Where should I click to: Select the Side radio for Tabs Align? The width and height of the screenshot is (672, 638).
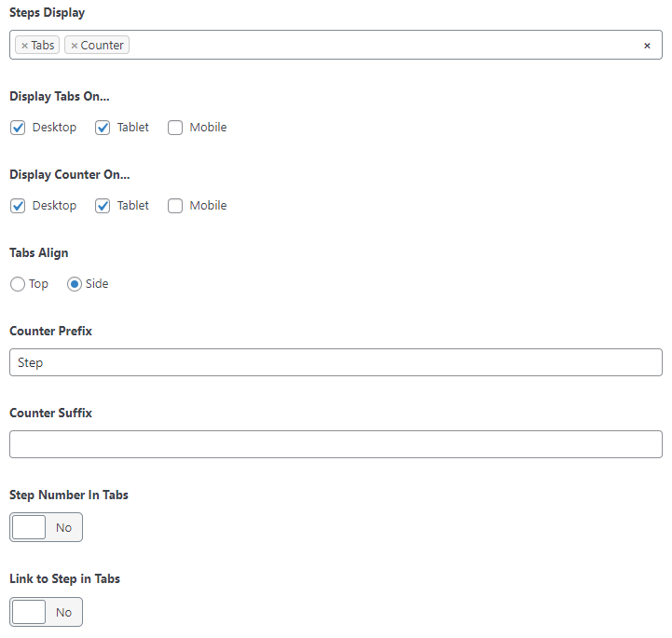(75, 284)
